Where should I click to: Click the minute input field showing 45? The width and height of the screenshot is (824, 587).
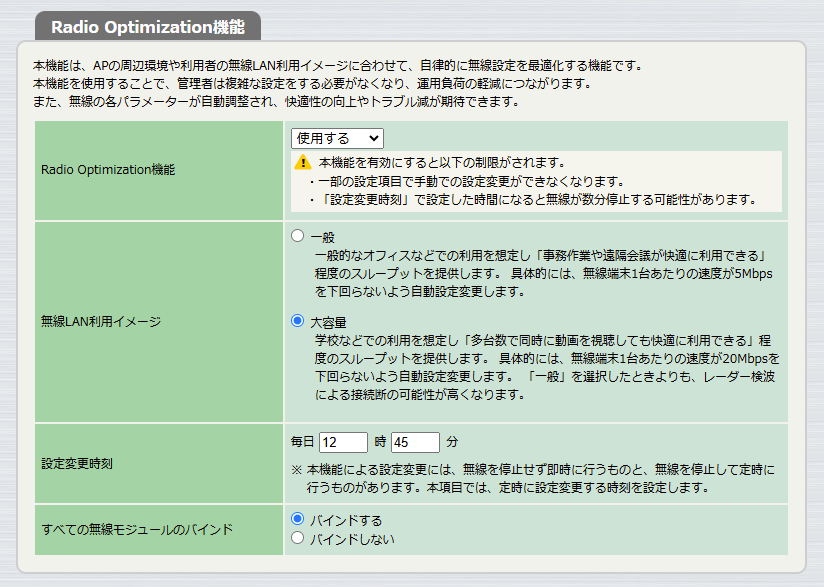(x=413, y=440)
